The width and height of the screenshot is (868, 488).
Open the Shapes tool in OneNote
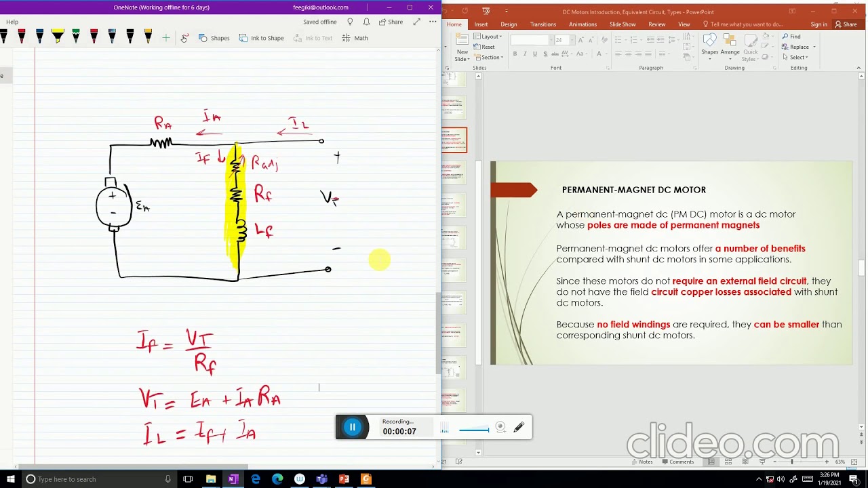point(214,38)
